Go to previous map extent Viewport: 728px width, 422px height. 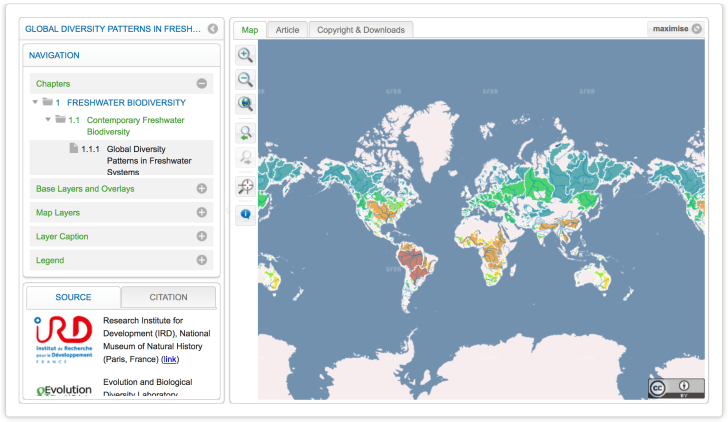coord(245,134)
